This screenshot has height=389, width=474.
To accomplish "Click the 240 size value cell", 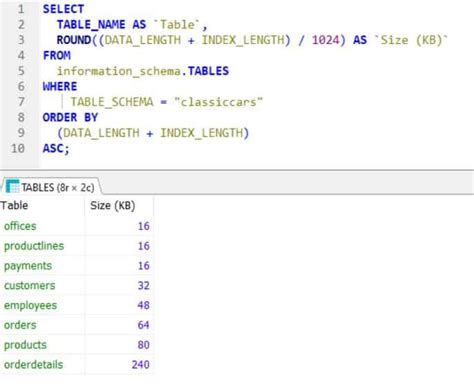I will pos(119,365).
